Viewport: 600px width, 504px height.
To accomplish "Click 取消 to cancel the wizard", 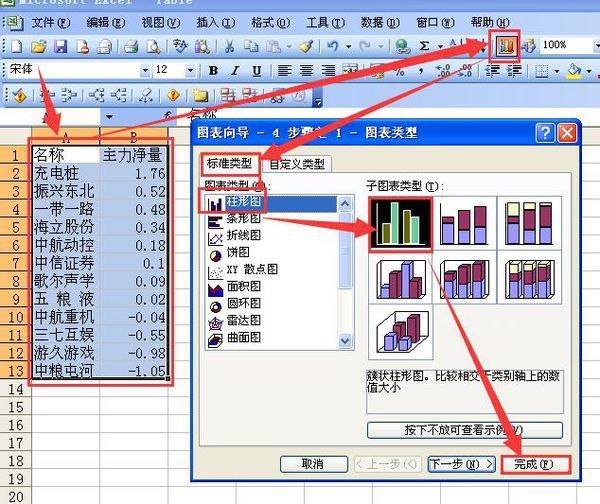I will [x=313, y=464].
